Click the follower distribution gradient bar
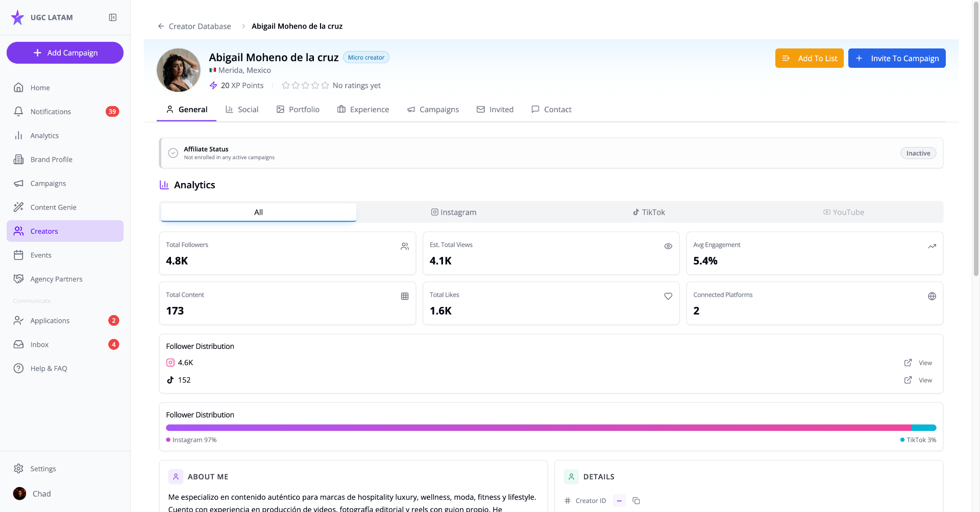The image size is (980, 512). point(551,428)
